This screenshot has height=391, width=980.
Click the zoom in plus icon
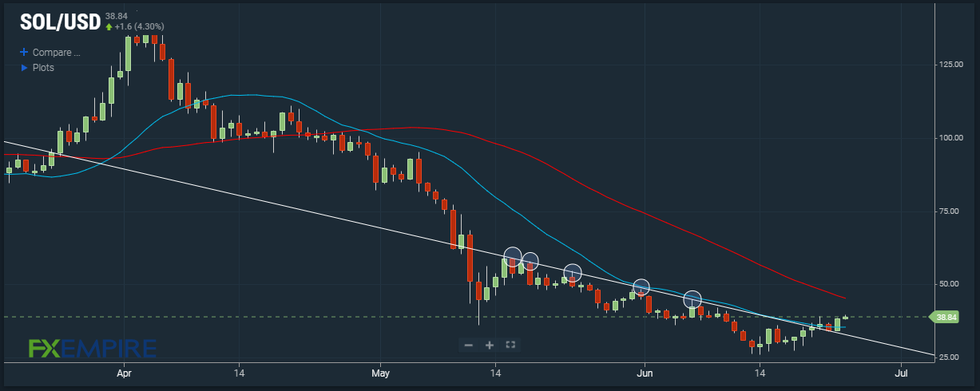tap(490, 345)
